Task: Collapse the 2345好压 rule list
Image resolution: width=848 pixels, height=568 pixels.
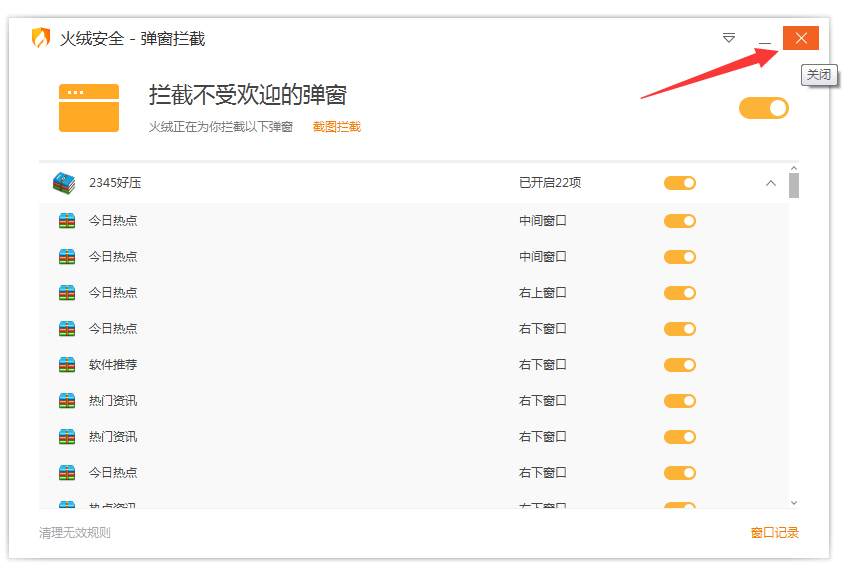Action: coord(771,183)
